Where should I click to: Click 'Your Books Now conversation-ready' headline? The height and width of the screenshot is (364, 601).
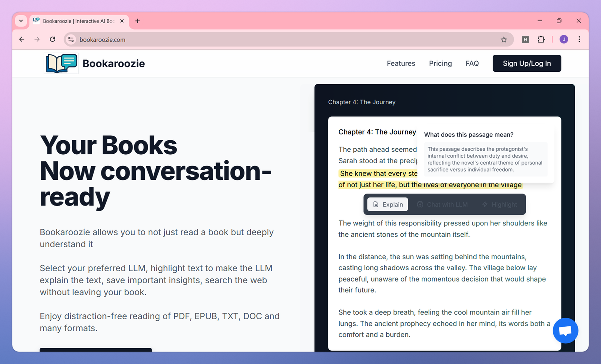(x=156, y=171)
